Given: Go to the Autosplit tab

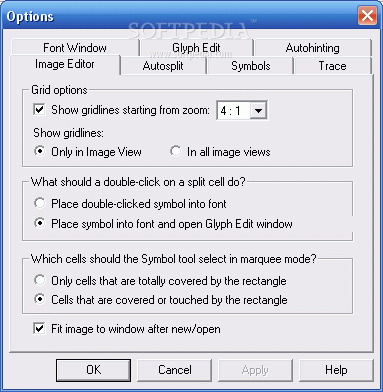Looking at the screenshot, I should (x=163, y=66).
